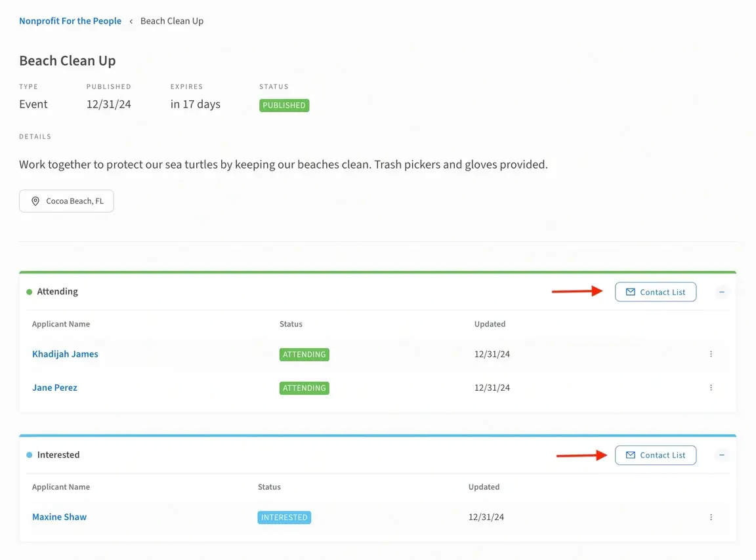Open Jane Perez's three-dot options menu
Viewport: 756px width, 560px height.
(x=711, y=388)
